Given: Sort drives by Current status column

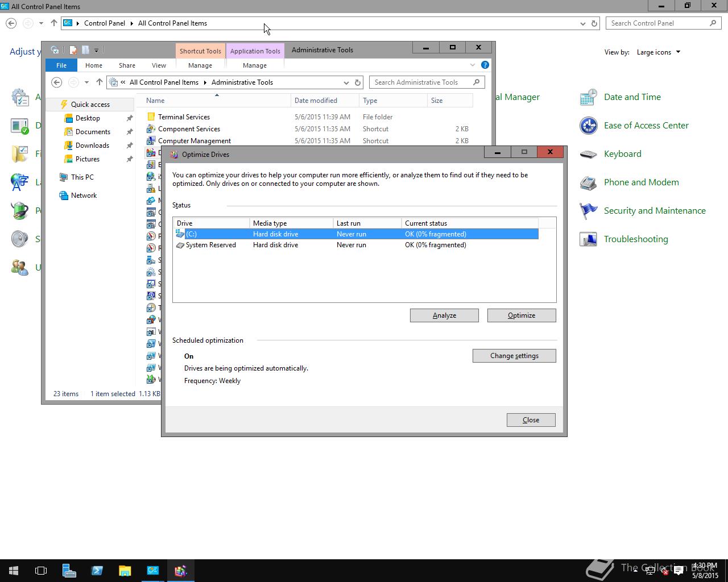Looking at the screenshot, I should (469, 223).
